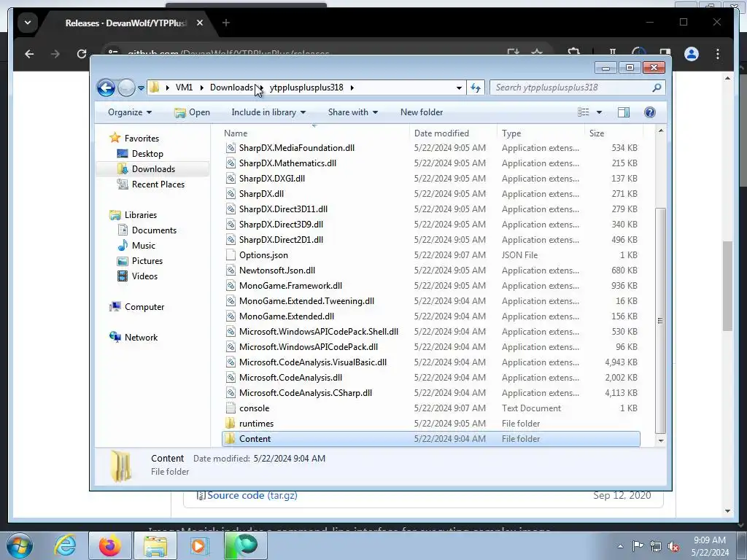Open Documents library in navigation pane
Image resolution: width=747 pixels, height=560 pixels.
pyautogui.click(x=154, y=230)
